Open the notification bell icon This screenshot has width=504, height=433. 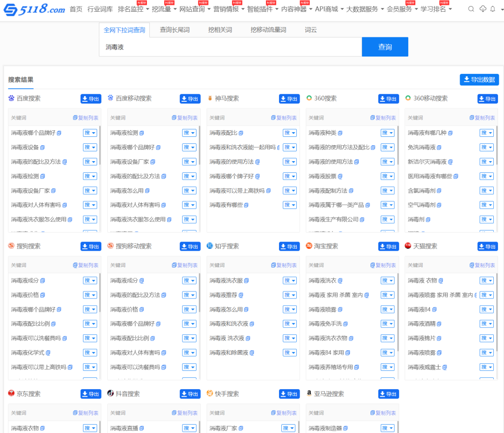[x=492, y=9]
